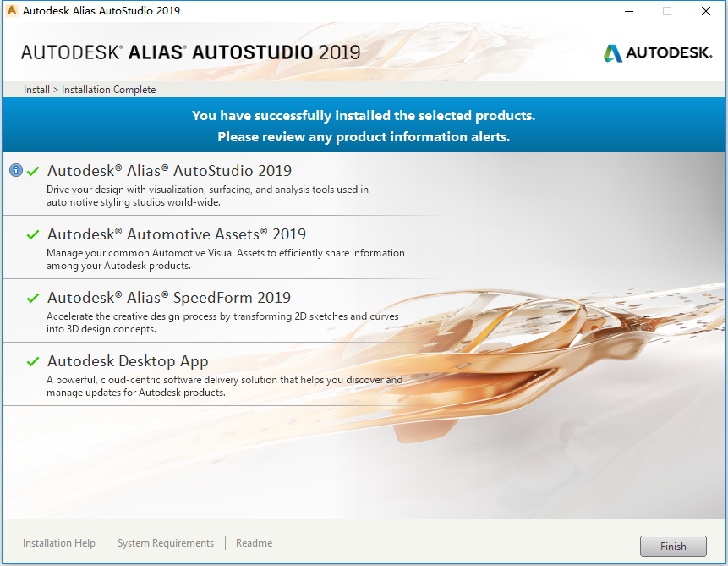Minimize the installer window

[x=629, y=11]
